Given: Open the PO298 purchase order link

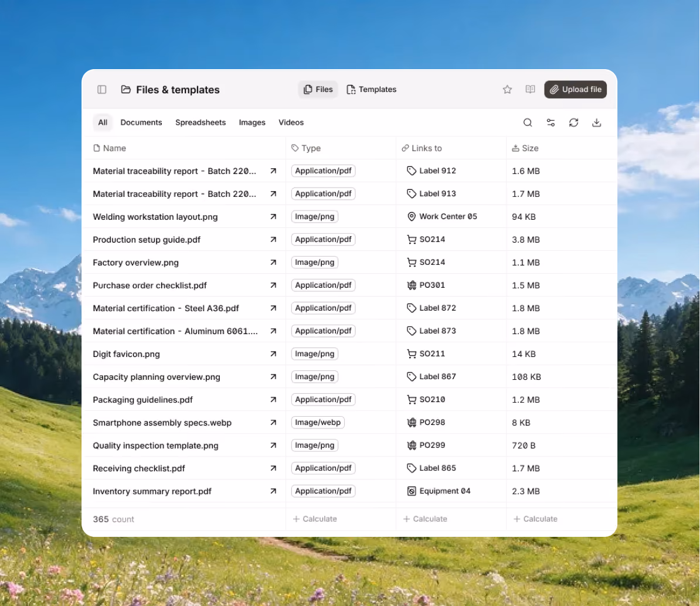Looking at the screenshot, I should tap(426, 422).
